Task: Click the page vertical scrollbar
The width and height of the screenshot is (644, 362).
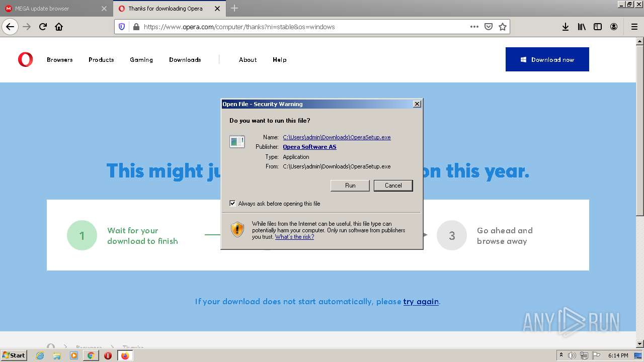Action: tap(640, 192)
